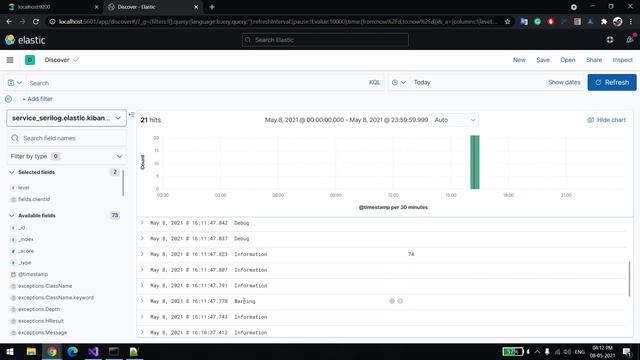Select the _type available field
This screenshot has height=360, width=640.
click(24, 262)
